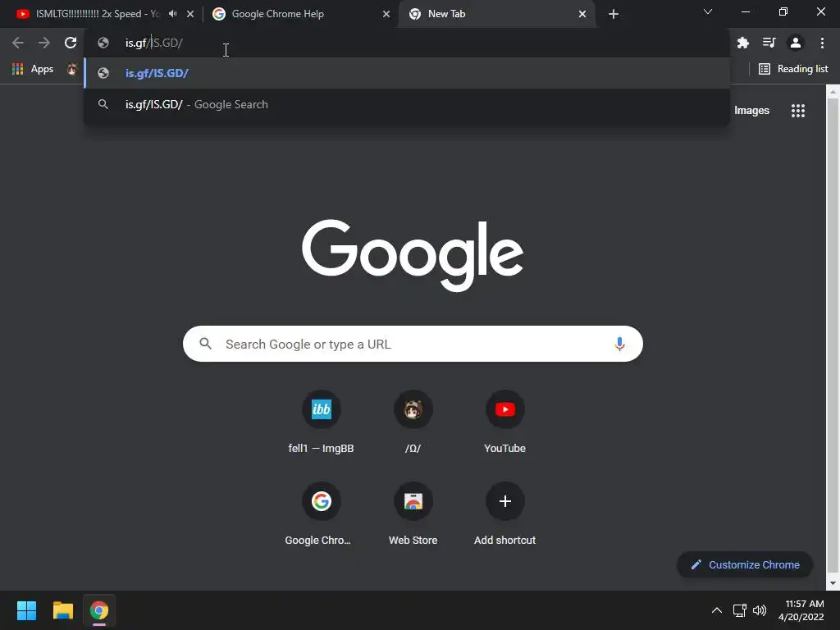Click the Google logo doodle
Viewport: 840px width, 630px height.
tap(413, 255)
